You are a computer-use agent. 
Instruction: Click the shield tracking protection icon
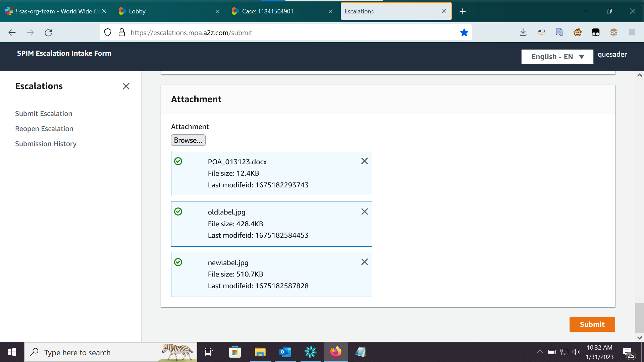(x=108, y=33)
